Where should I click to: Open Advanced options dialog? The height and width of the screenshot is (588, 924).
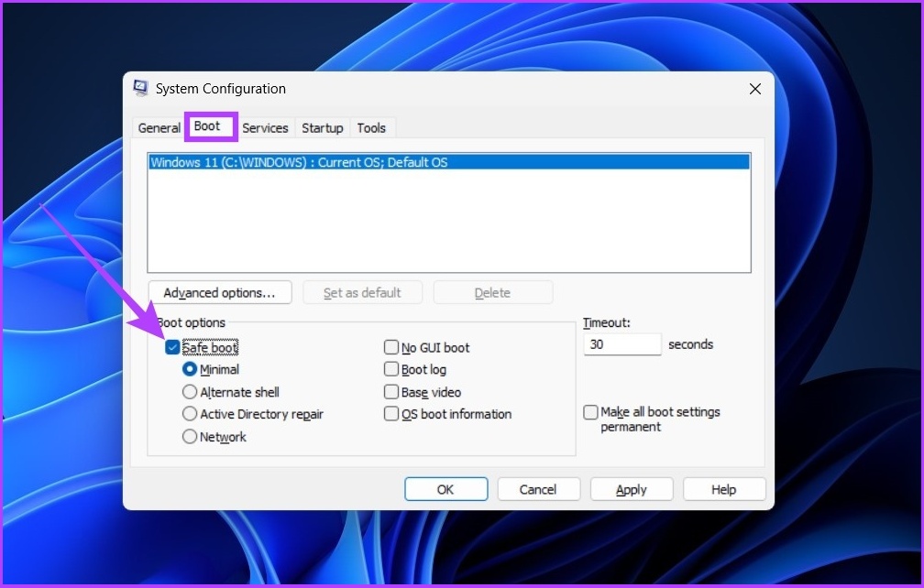(220, 291)
